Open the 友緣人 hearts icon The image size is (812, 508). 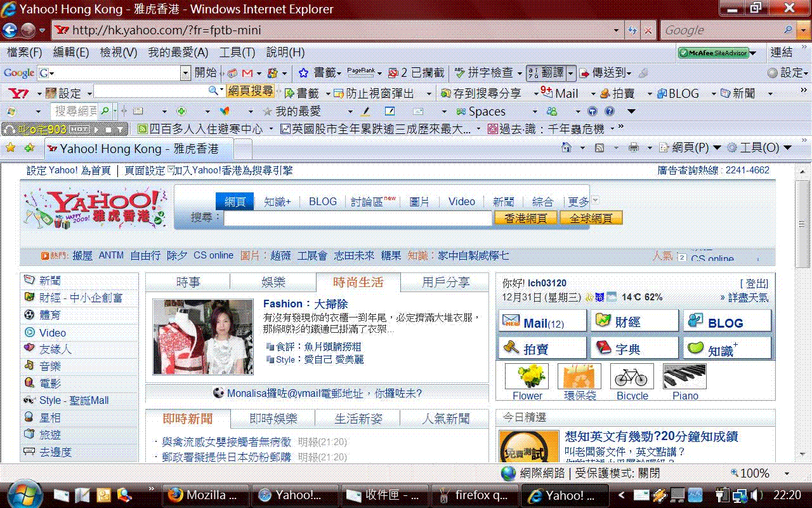(29, 349)
